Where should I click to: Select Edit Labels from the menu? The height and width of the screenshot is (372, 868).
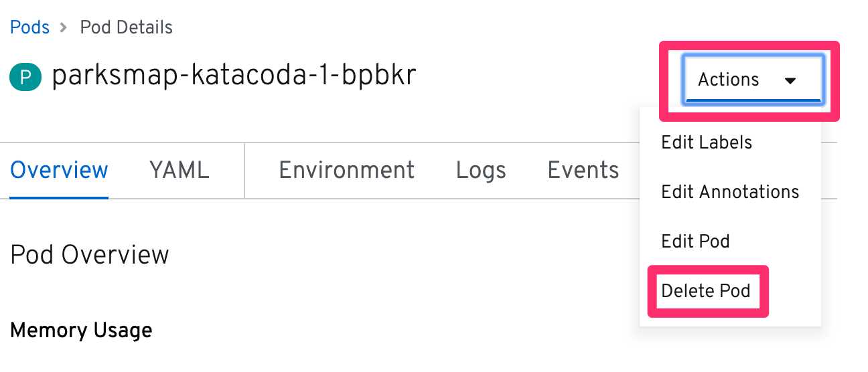707,143
